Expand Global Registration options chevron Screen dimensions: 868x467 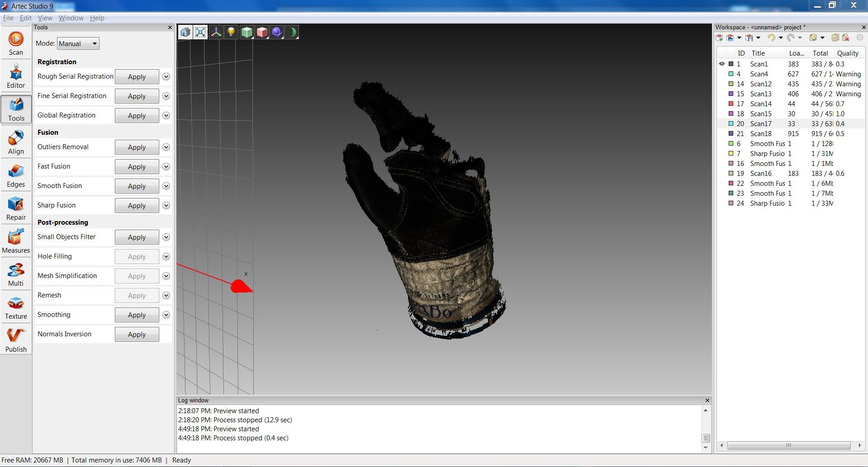pos(166,115)
